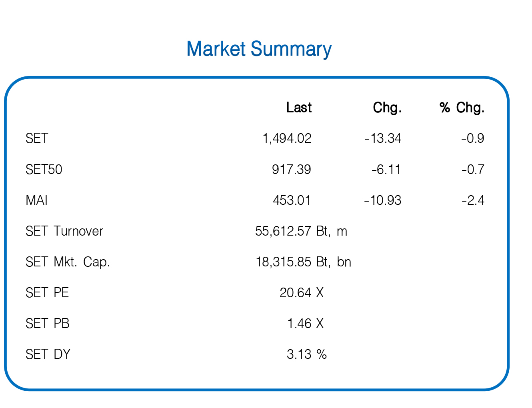The height and width of the screenshot is (408, 532).
Task: Select the Last column header
Action: pyautogui.click(x=299, y=108)
